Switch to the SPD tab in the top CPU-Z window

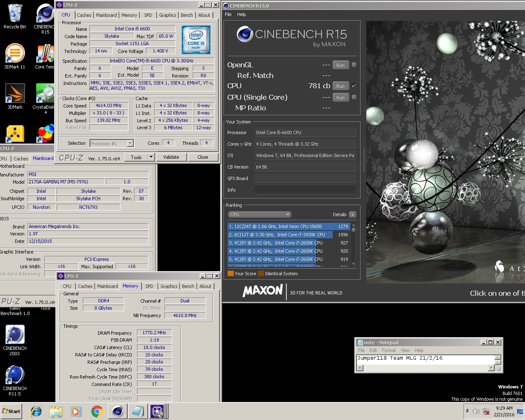[x=148, y=15]
